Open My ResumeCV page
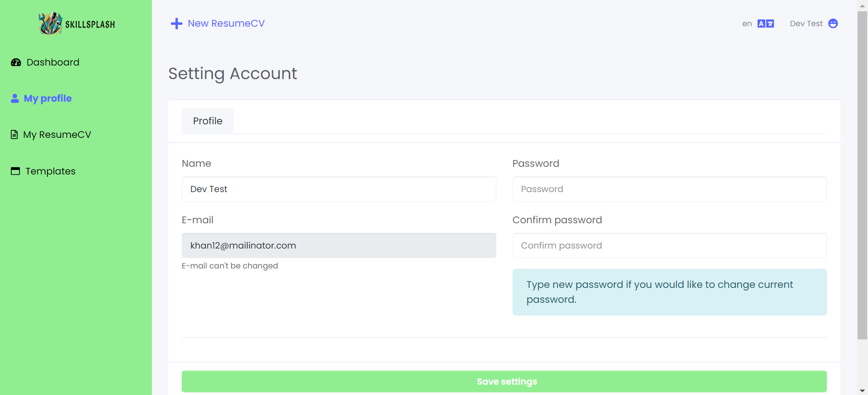This screenshot has height=395, width=868. [57, 135]
